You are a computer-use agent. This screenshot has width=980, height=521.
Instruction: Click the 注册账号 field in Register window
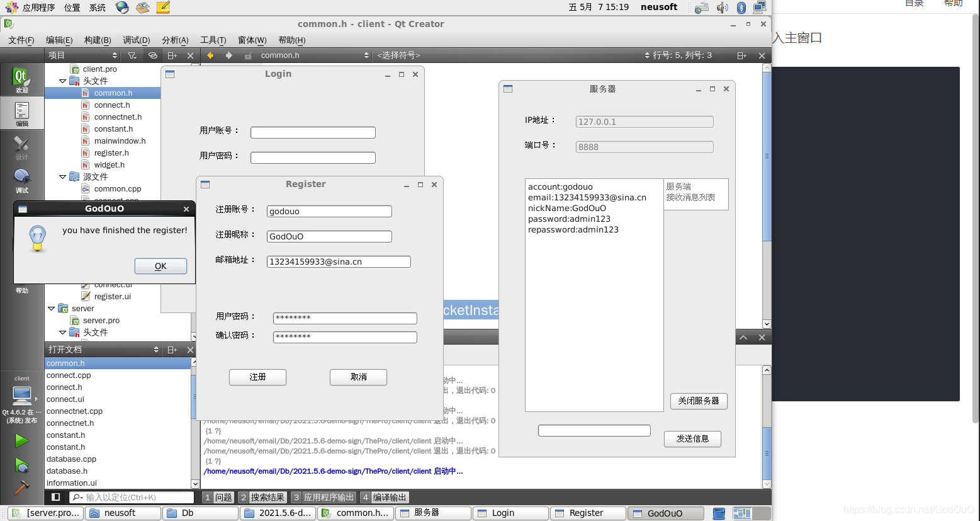click(x=329, y=212)
